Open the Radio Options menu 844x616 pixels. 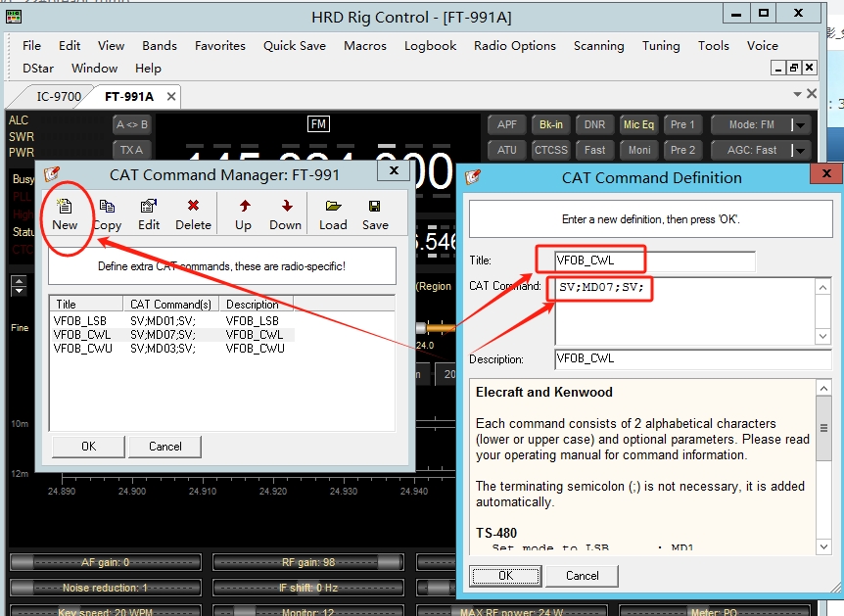(x=515, y=46)
